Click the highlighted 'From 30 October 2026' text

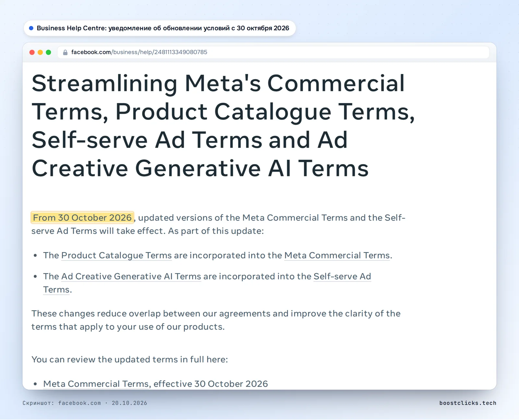click(82, 218)
